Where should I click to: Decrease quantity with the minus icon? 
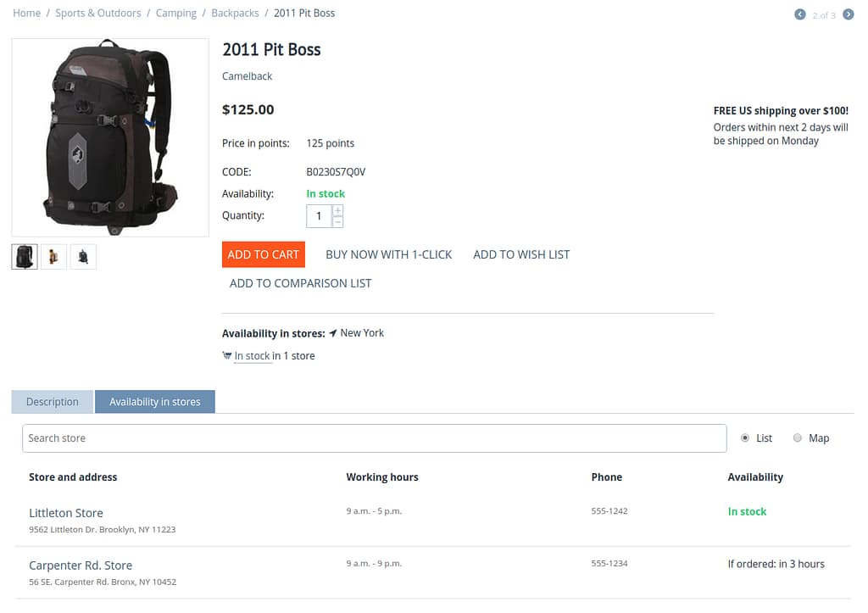[337, 220]
